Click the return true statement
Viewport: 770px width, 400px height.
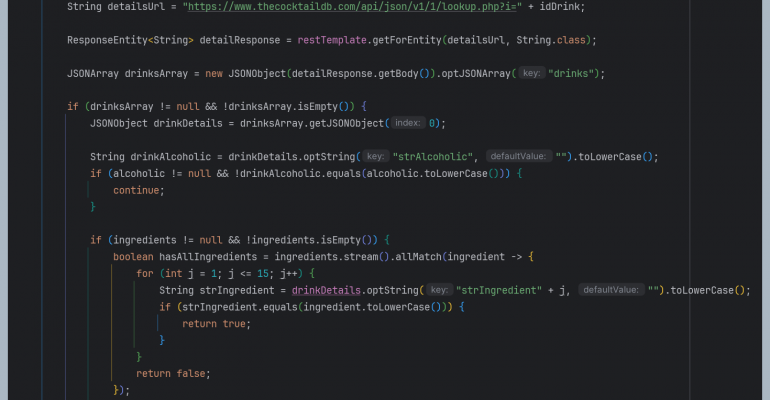pos(217,324)
